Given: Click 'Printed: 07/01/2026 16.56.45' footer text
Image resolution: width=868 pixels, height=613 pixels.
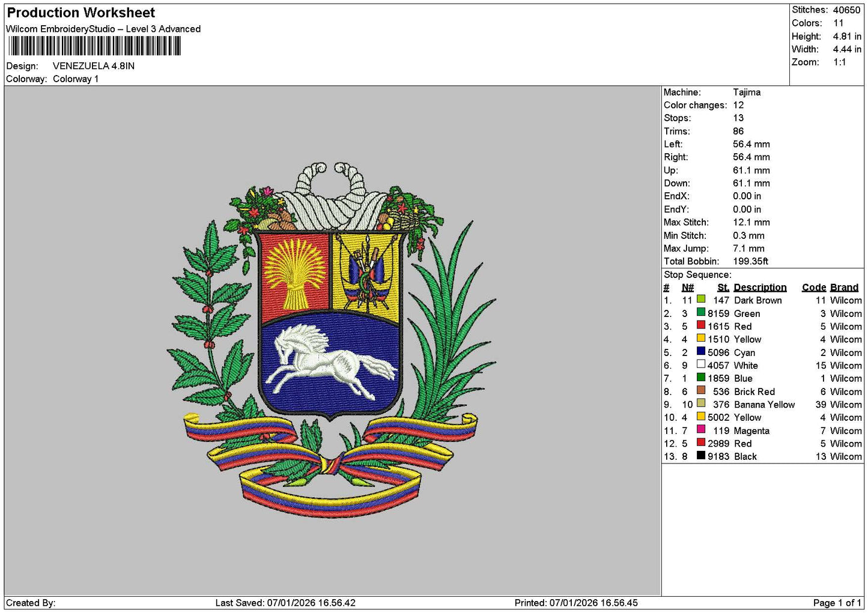Looking at the screenshot, I should pos(576,603).
